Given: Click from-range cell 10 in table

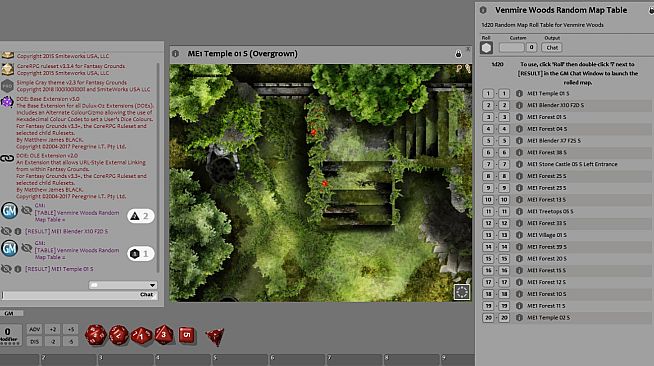Looking at the screenshot, I should [488, 200].
